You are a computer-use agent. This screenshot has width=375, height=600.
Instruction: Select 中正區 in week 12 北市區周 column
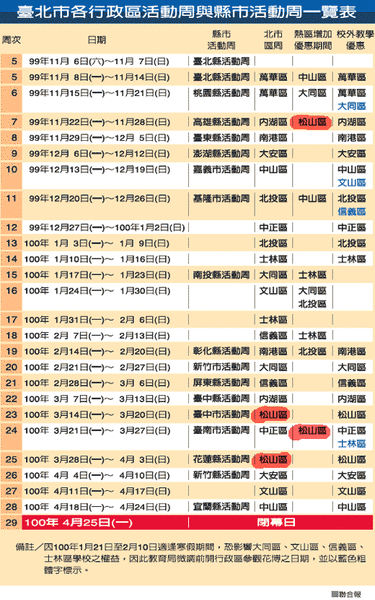[273, 228]
